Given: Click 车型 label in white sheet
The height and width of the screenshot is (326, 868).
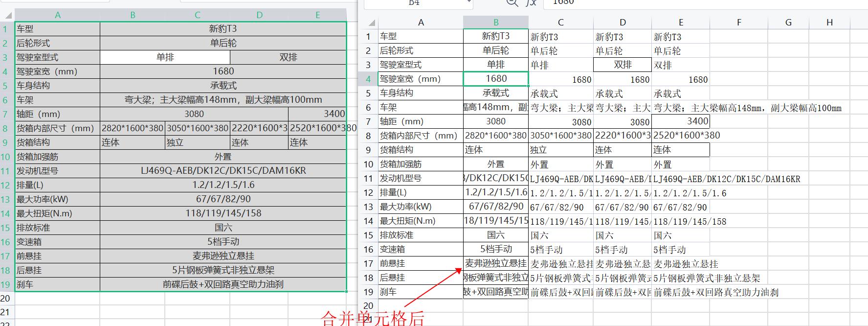Looking at the screenshot, I should [421, 36].
